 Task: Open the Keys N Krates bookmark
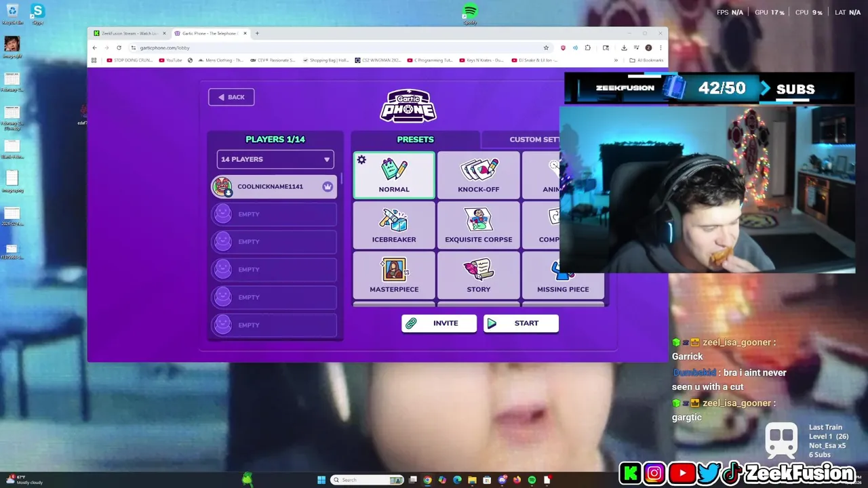tap(482, 60)
